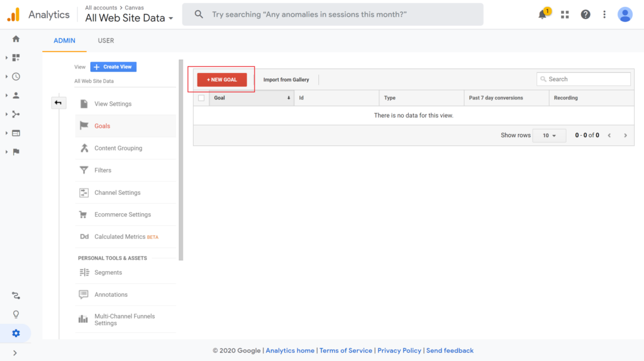Click the goals Search field
The width and height of the screenshot is (644, 361).
coord(583,79)
